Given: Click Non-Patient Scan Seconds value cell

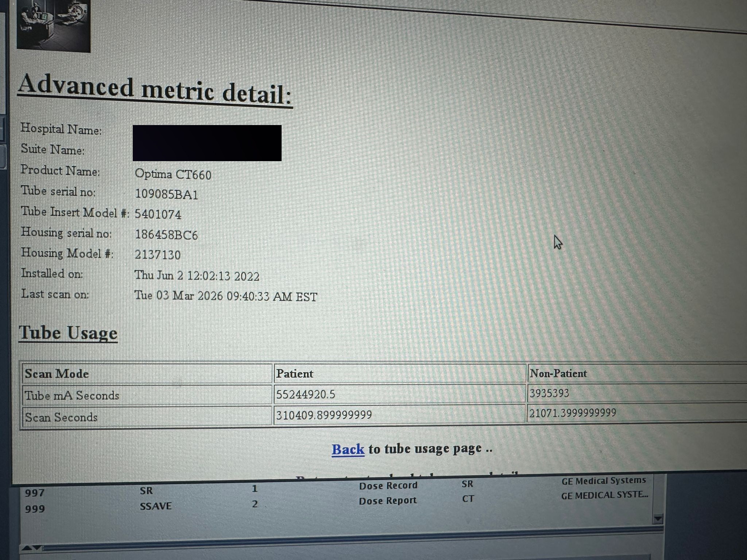Looking at the screenshot, I should point(572,413).
